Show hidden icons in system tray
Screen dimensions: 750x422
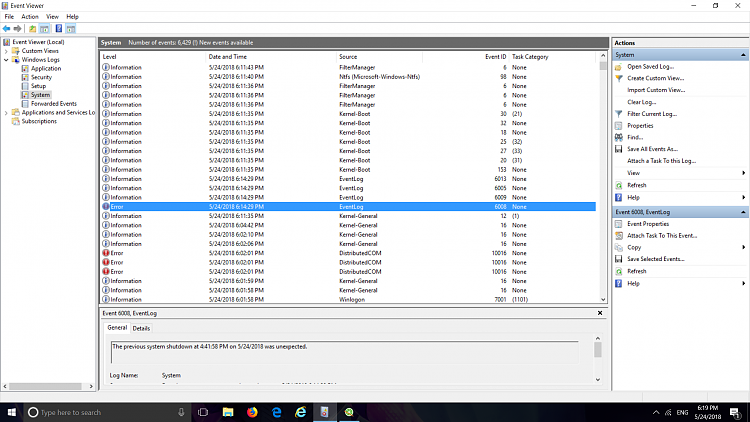(x=656, y=412)
